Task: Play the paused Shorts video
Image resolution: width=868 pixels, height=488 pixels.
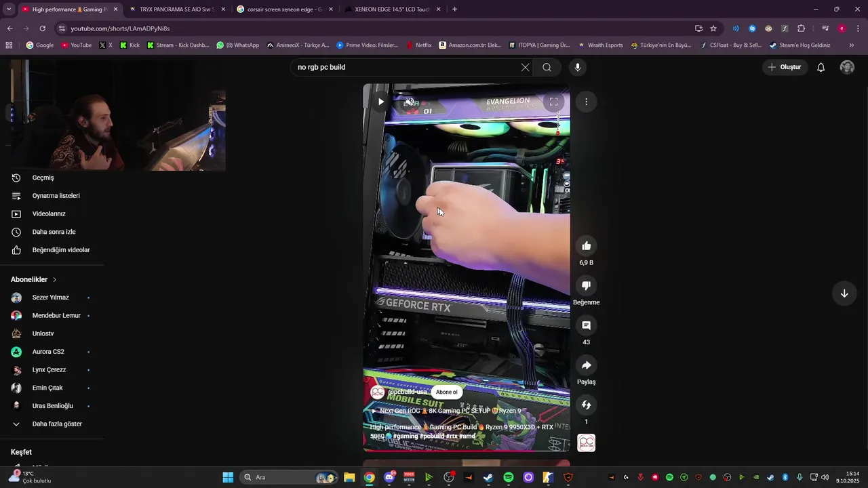Action: (x=381, y=102)
